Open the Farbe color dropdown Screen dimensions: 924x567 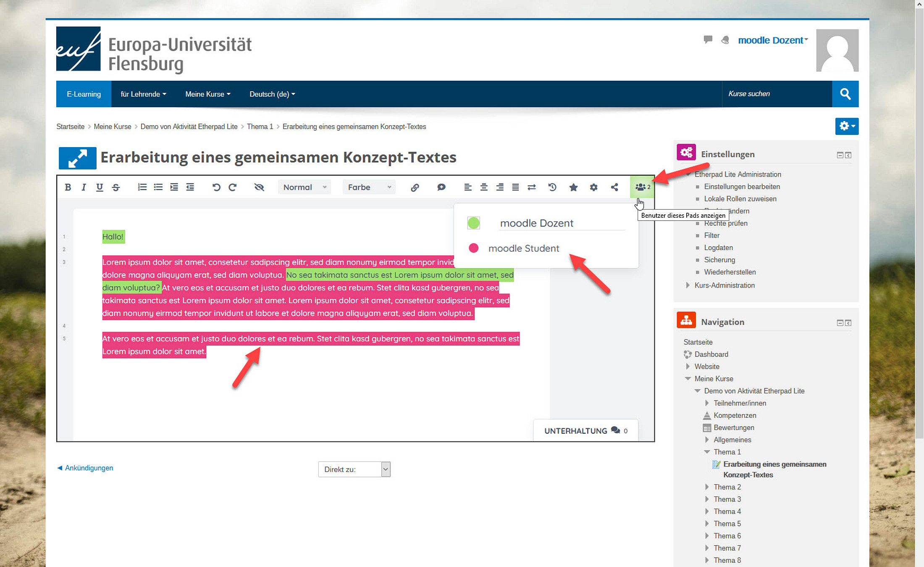tap(369, 187)
